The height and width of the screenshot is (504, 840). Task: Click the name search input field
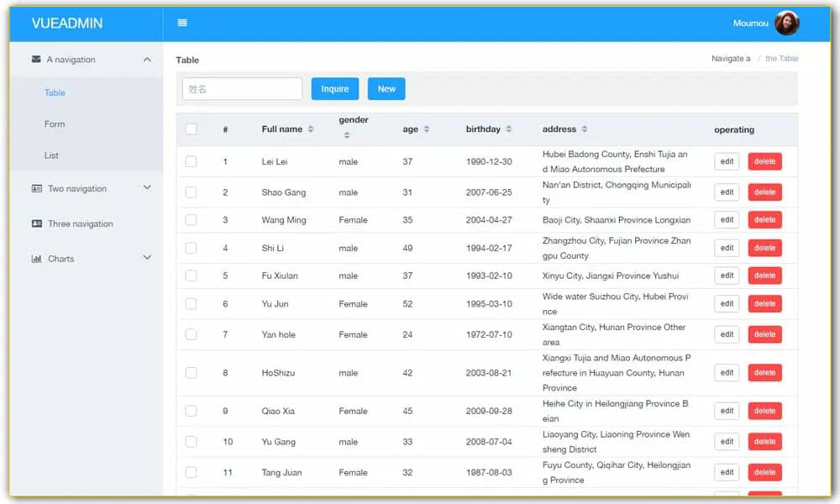coord(242,89)
